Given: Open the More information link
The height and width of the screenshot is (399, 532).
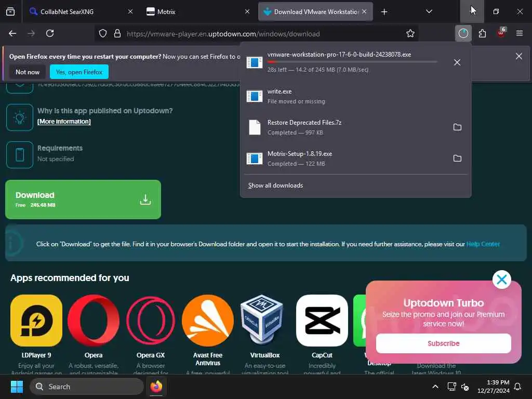Looking at the screenshot, I should point(64,122).
